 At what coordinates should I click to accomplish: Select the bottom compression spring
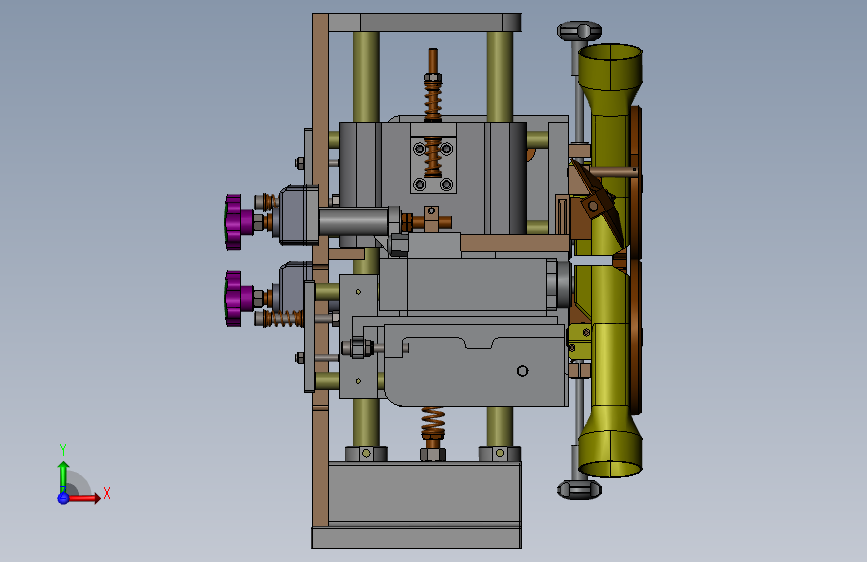[433, 423]
